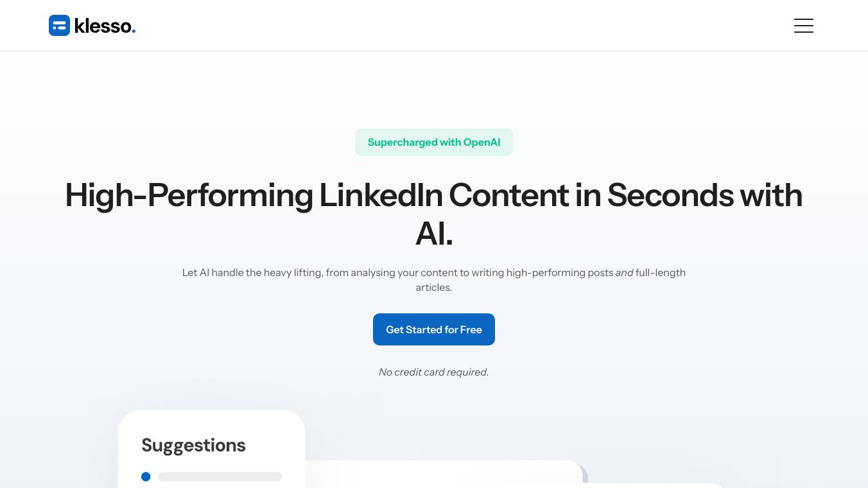Viewport: 868px width, 488px height.
Task: Click the wide white panel behind Suggestions card
Action: (x=443, y=475)
